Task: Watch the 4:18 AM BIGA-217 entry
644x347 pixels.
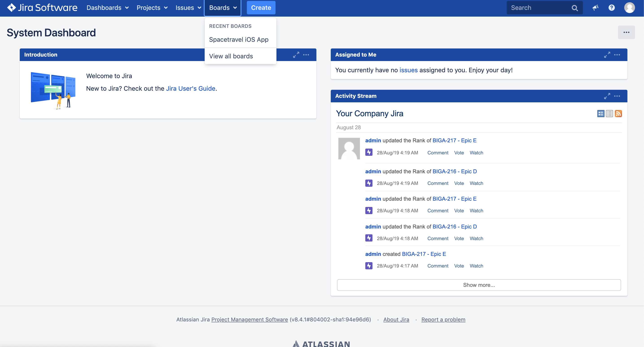Action: pos(476,211)
